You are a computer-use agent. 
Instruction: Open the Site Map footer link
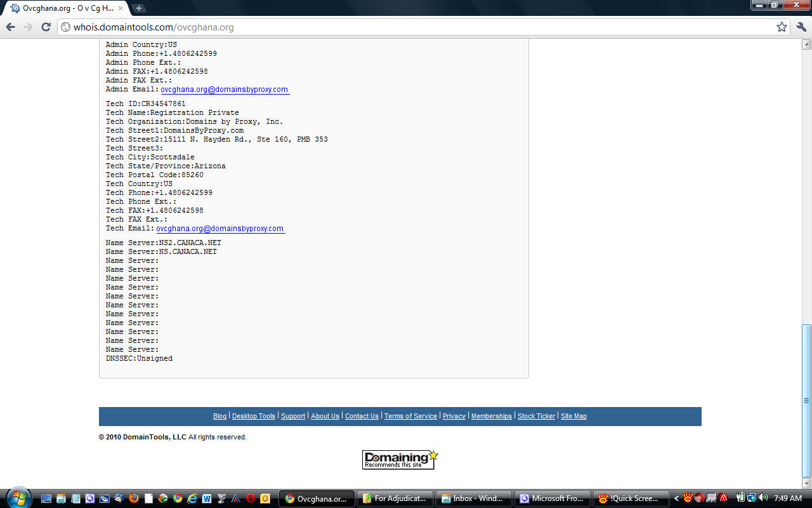tap(573, 416)
